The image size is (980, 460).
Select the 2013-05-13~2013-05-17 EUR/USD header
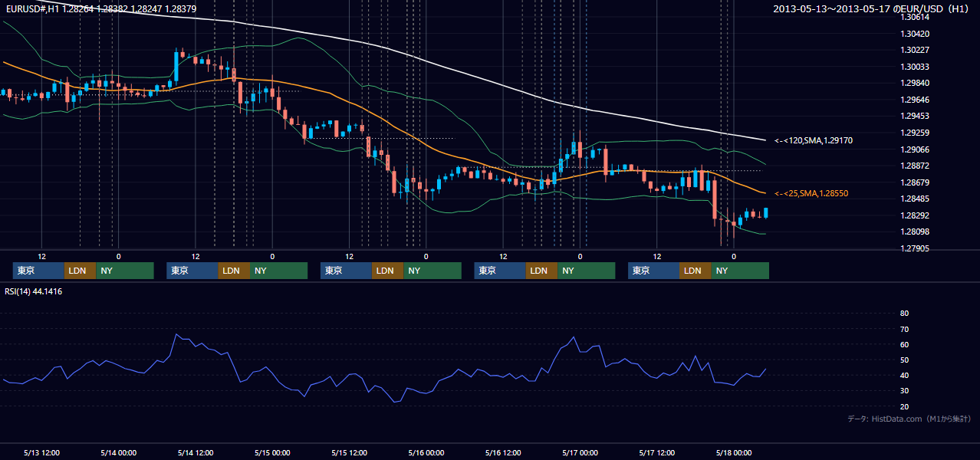[871, 9]
